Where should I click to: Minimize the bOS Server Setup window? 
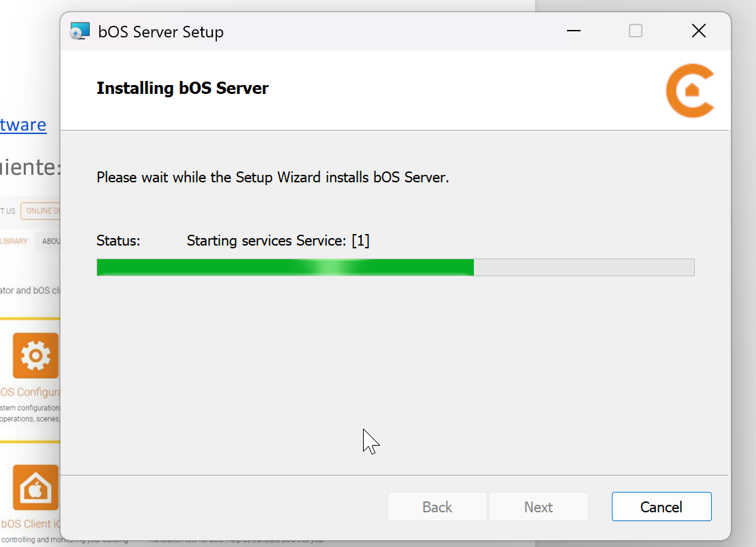(x=574, y=31)
